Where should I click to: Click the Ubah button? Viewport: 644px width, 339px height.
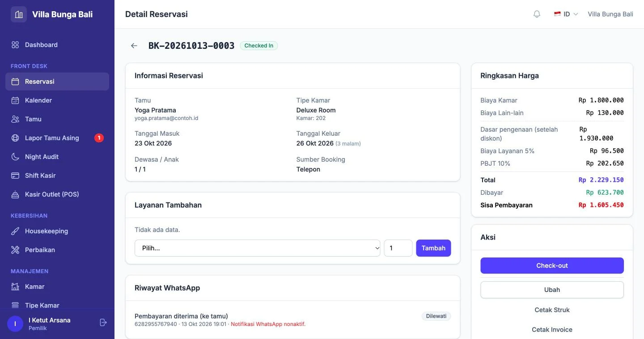click(552, 290)
